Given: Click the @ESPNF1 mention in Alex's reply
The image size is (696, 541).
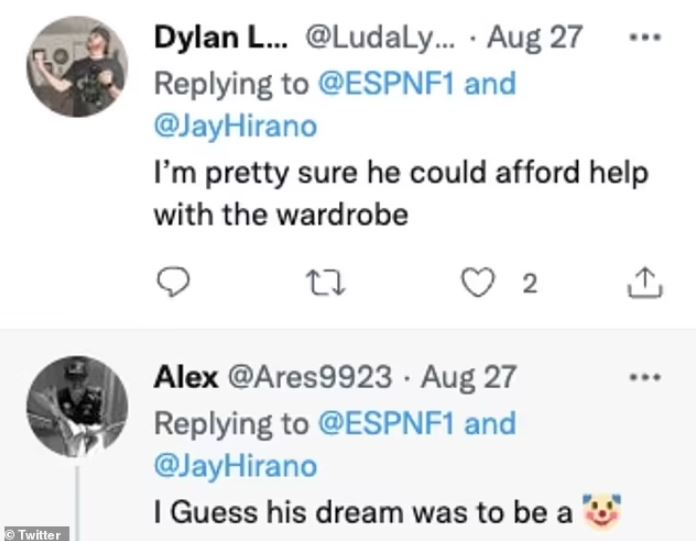Looking at the screenshot, I should [x=385, y=423].
